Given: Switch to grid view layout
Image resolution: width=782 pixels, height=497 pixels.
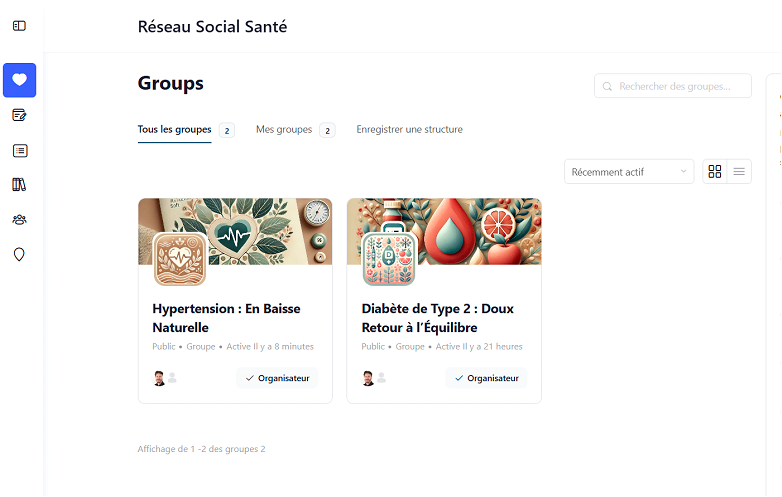Looking at the screenshot, I should click(714, 172).
